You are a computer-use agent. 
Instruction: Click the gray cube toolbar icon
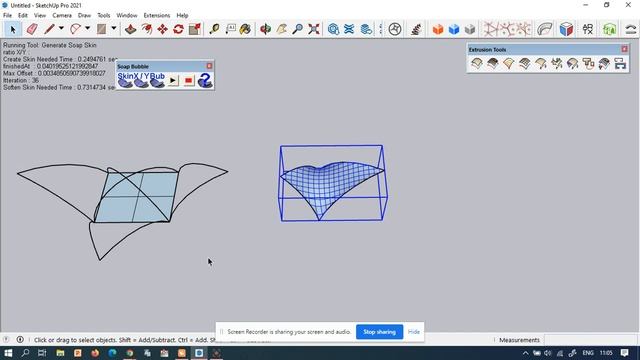coord(470,29)
